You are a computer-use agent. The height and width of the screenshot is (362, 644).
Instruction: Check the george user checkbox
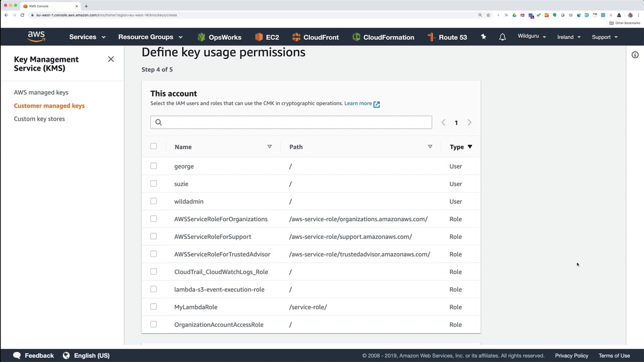click(x=153, y=166)
